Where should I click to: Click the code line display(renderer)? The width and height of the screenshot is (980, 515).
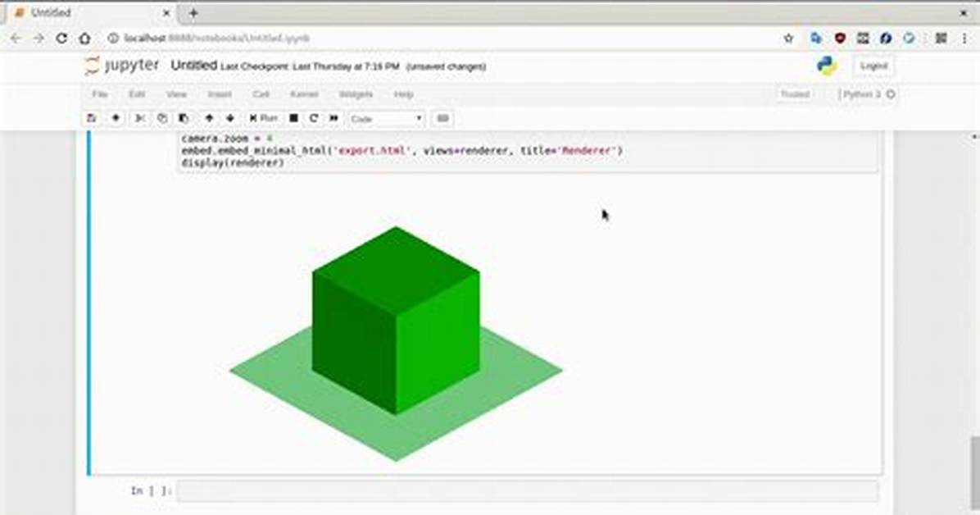click(233, 162)
